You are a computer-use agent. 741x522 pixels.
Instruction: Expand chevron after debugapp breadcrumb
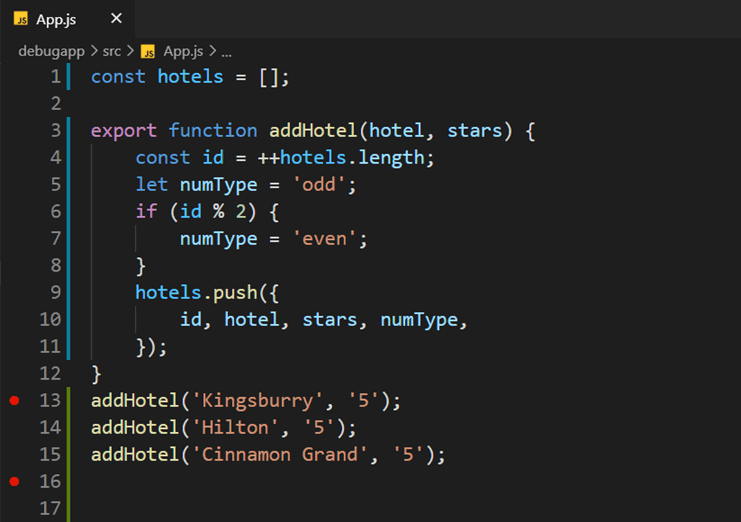(94, 51)
